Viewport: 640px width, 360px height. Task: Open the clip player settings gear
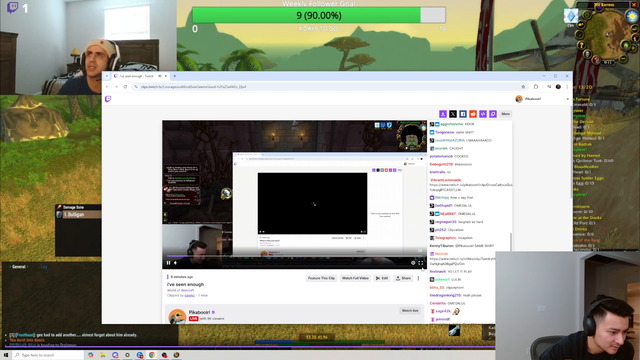[x=413, y=263]
